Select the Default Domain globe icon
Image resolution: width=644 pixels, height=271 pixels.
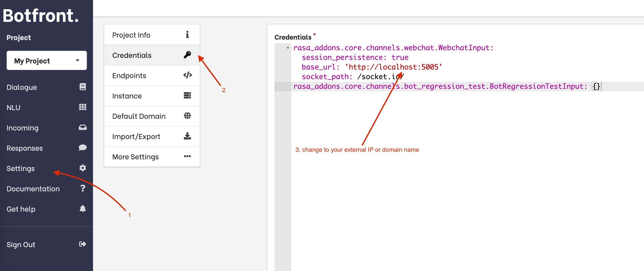click(187, 116)
